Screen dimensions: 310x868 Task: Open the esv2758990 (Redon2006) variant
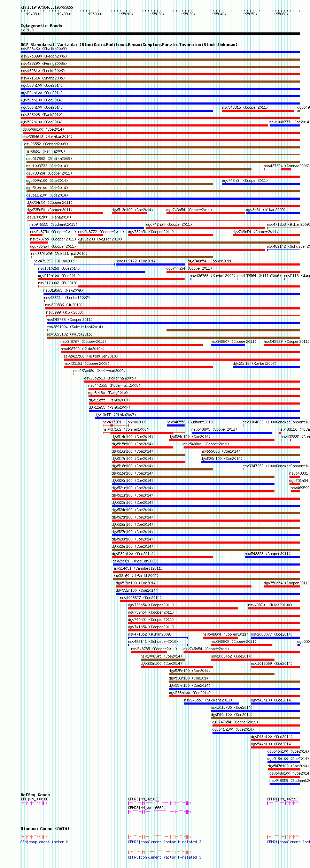tap(44, 56)
